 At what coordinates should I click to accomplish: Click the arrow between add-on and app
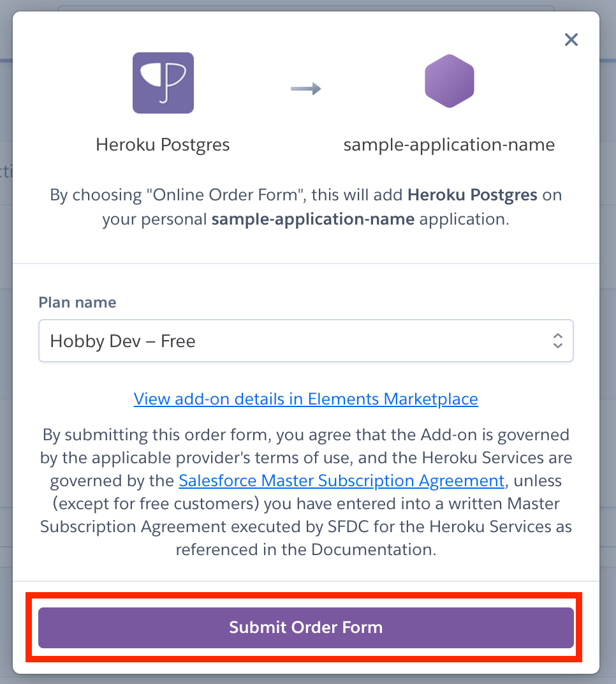tap(305, 89)
